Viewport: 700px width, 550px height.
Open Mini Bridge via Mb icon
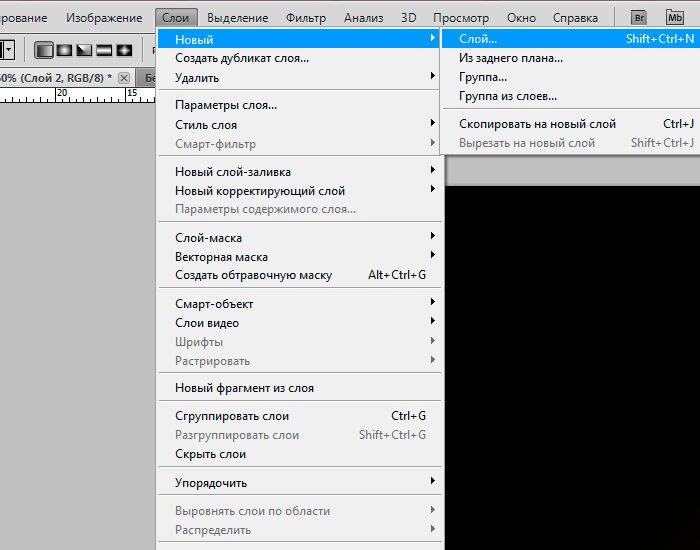(x=675, y=18)
